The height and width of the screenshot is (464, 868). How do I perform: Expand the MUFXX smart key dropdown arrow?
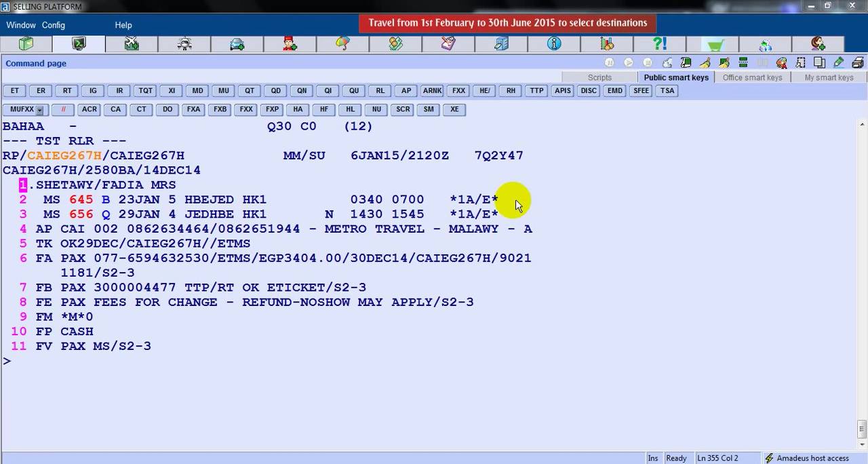point(40,110)
